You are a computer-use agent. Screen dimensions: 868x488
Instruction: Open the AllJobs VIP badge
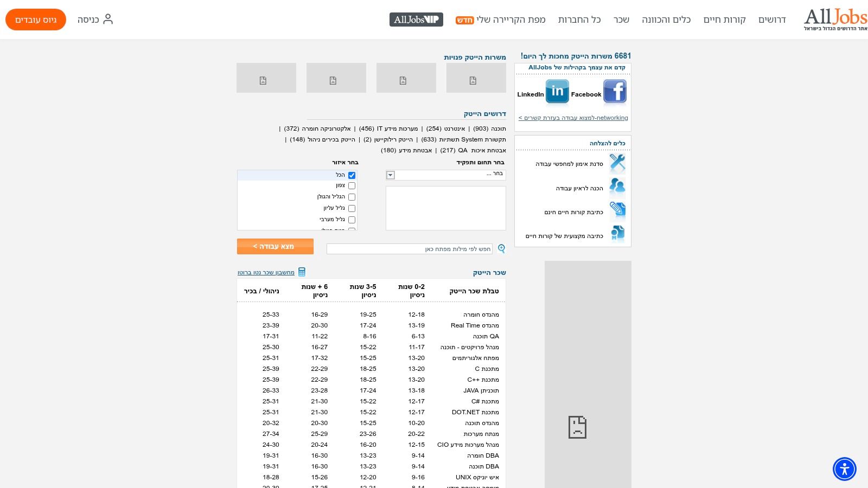(416, 20)
